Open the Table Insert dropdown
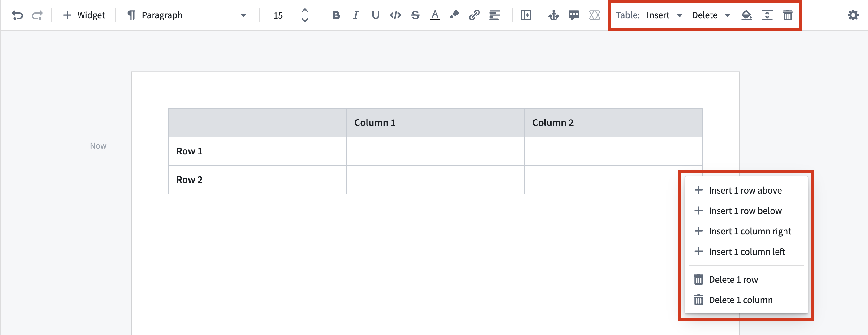The width and height of the screenshot is (868, 335). pos(664,15)
